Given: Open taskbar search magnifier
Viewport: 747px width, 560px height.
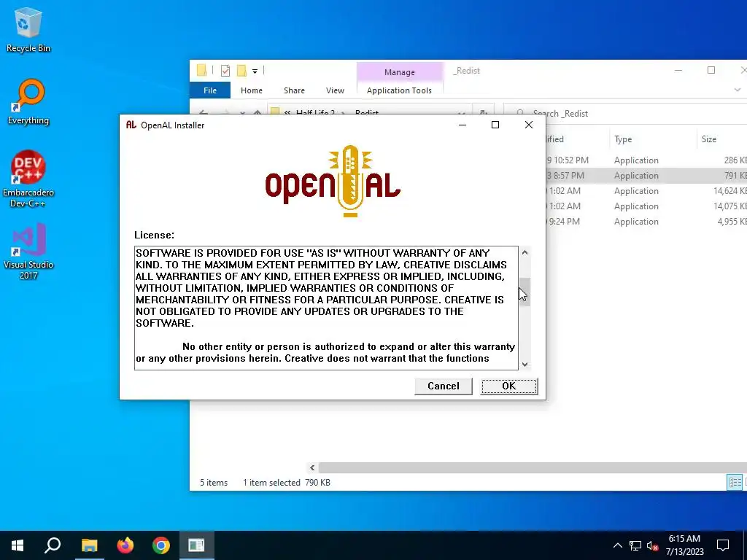Looking at the screenshot, I should [53, 545].
